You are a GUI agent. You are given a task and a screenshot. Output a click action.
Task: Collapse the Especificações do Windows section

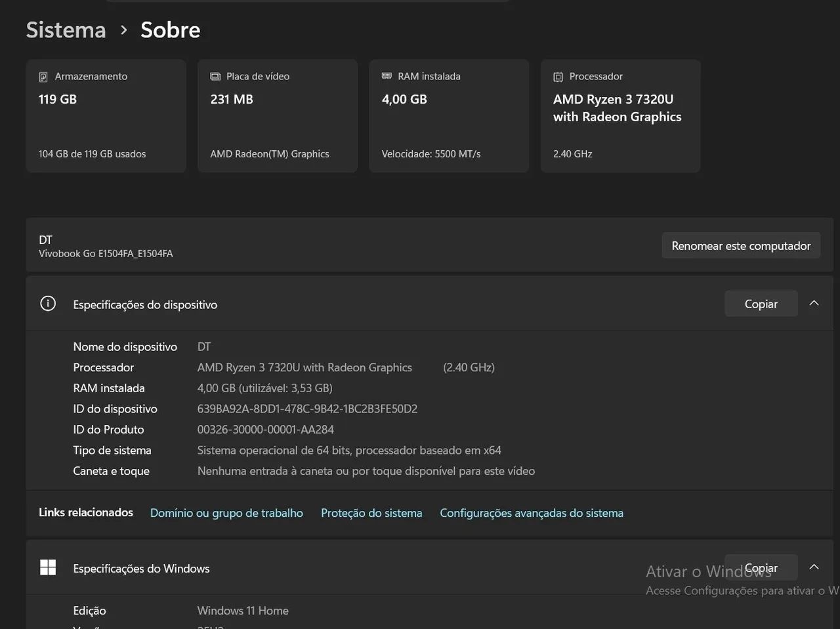point(814,567)
